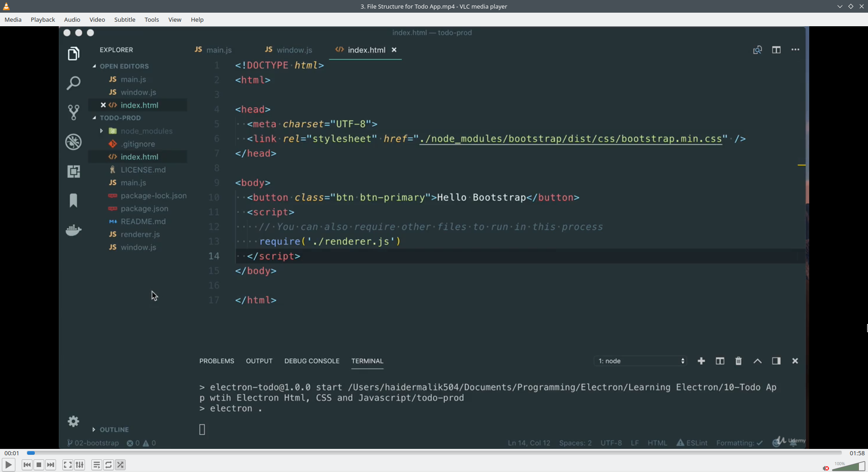Switch to the window.js editor tab
The height and width of the screenshot is (472, 868).
288,50
